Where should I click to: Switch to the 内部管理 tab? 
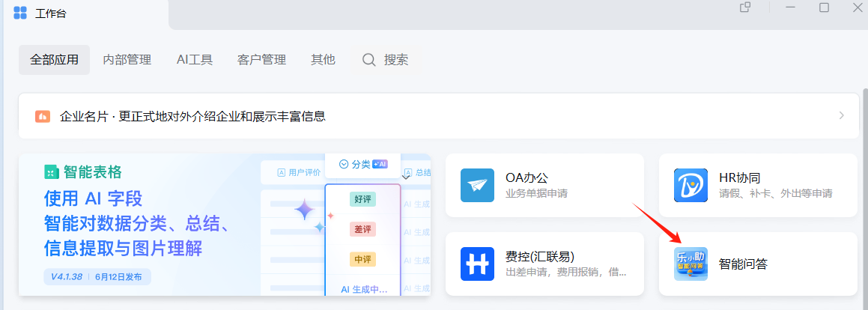pos(127,60)
